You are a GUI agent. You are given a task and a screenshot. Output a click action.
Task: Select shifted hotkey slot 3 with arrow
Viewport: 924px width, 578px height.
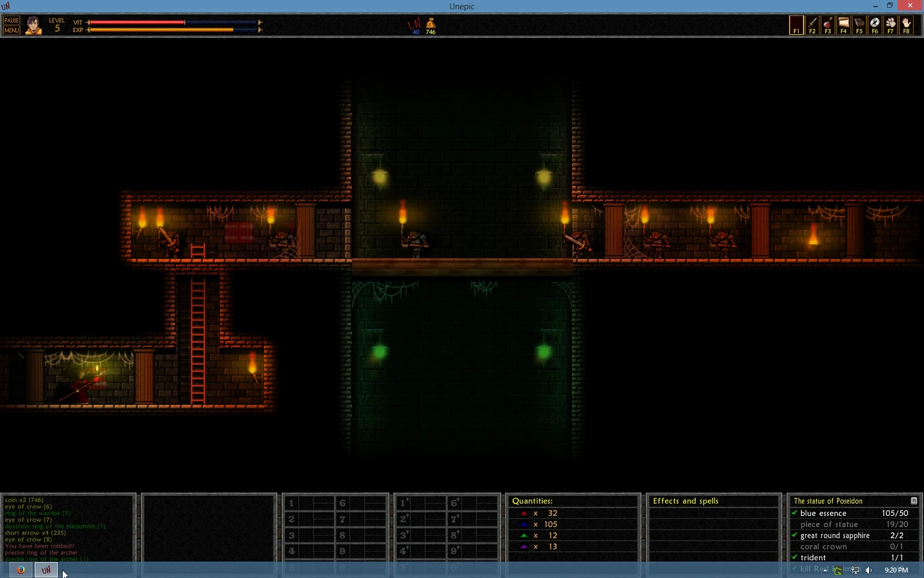[x=421, y=535]
